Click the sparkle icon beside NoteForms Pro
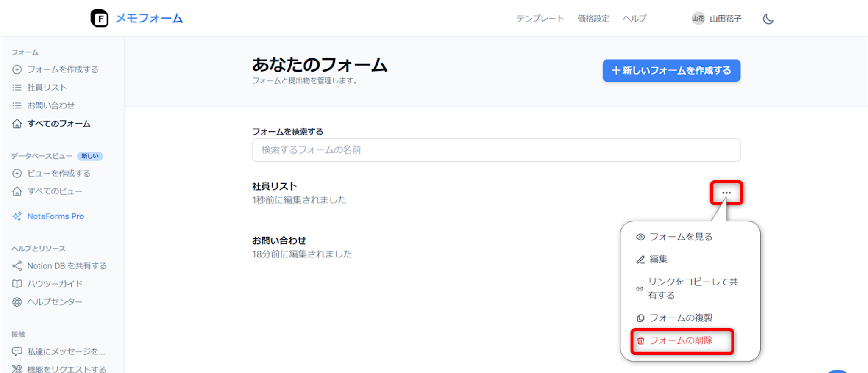Image resolution: width=868 pixels, height=373 pixels. coord(17,216)
